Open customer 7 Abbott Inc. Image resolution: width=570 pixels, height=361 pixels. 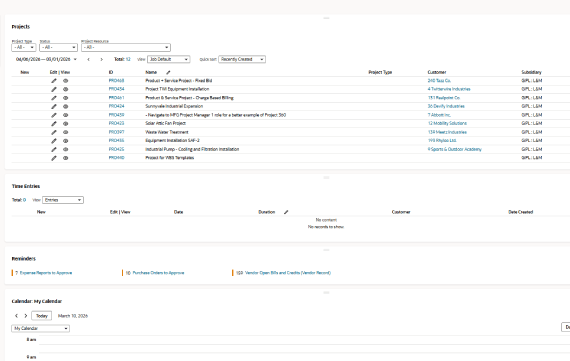tap(439, 115)
